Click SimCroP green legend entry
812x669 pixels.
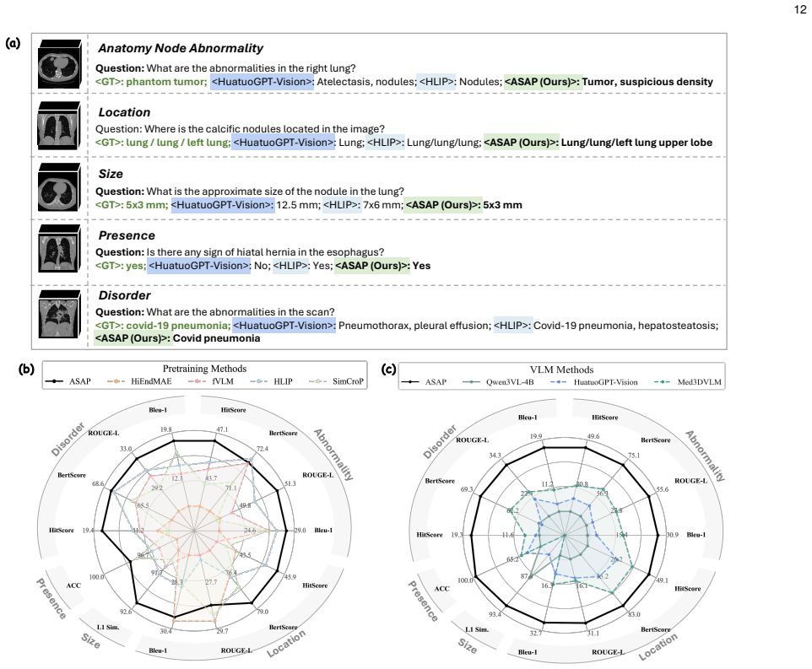click(x=336, y=381)
